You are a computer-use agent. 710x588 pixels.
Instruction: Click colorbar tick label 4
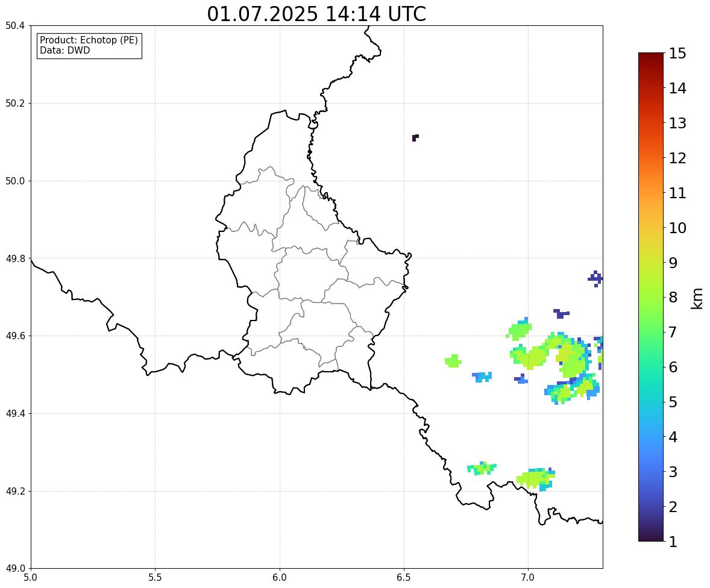[x=673, y=437]
